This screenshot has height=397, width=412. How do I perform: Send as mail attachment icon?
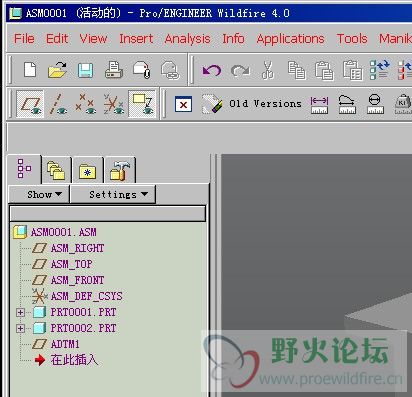[x=142, y=70]
